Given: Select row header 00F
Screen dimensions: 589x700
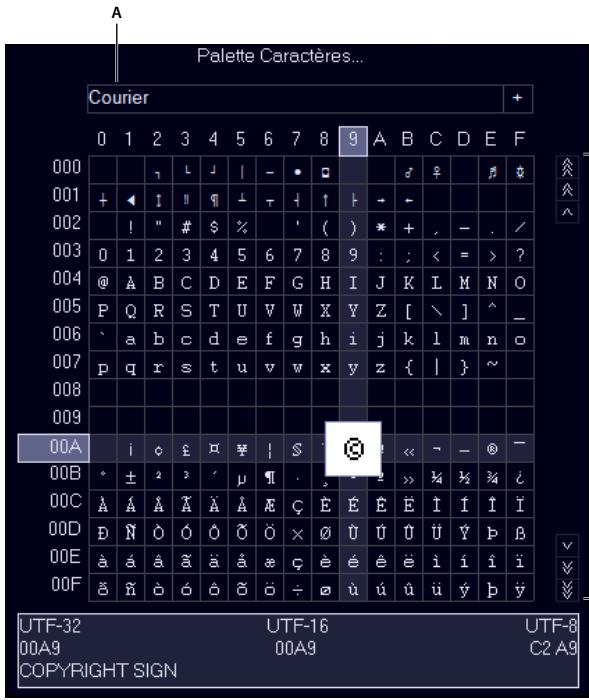Looking at the screenshot, I should tap(66, 584).
